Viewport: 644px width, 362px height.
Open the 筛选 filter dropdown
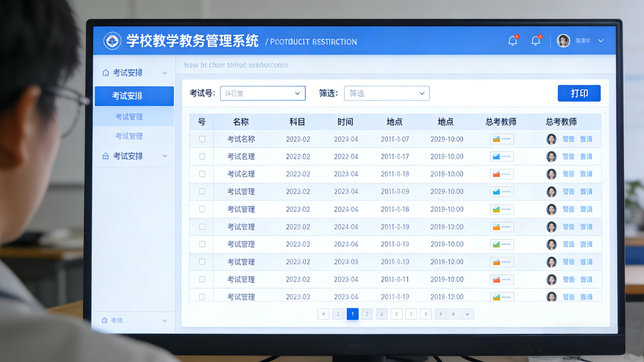tap(386, 93)
